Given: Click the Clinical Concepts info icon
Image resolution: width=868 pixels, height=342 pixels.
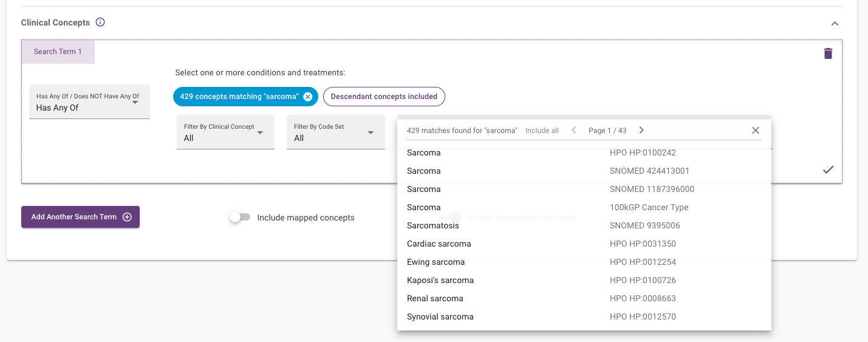Looking at the screenshot, I should (101, 22).
